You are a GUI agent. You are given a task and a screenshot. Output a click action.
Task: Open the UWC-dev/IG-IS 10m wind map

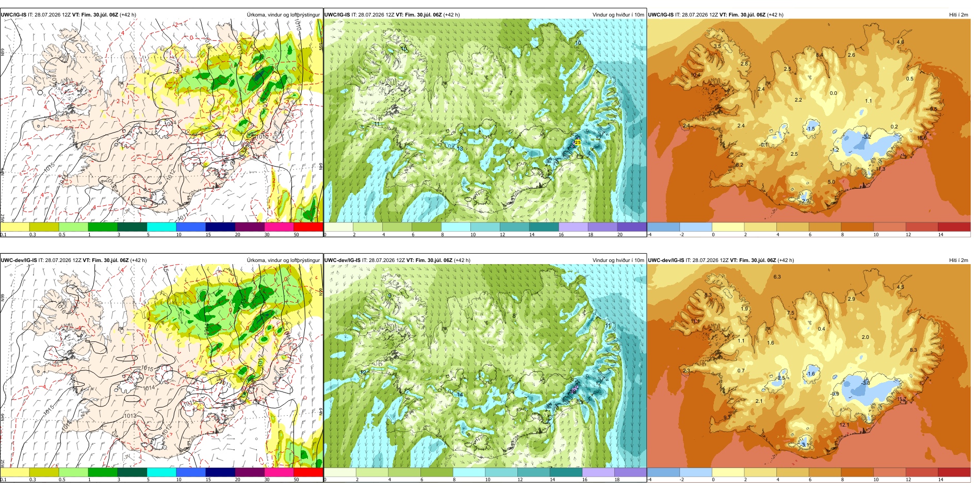485,366
